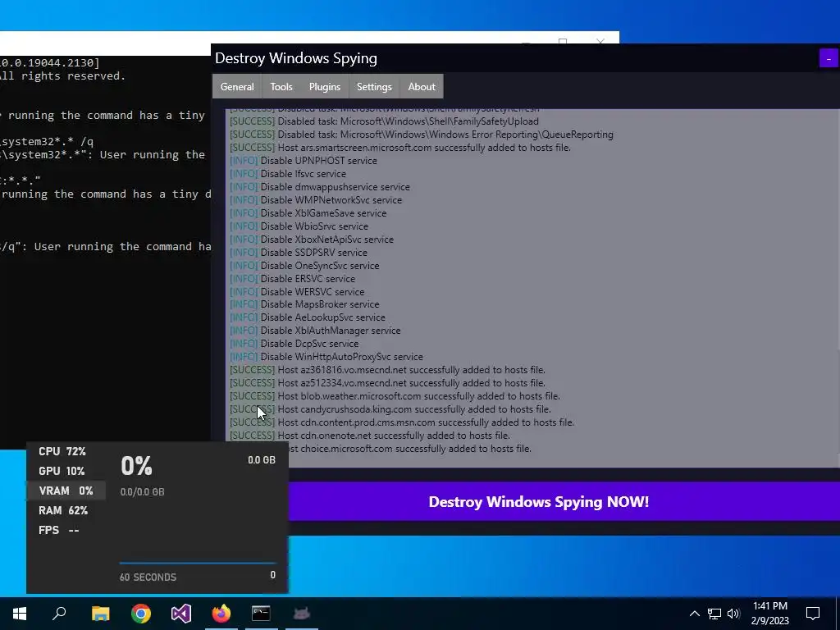The image size is (840, 630).
Task: Click log line for cdn.onenote.net host
Action: [x=370, y=436]
